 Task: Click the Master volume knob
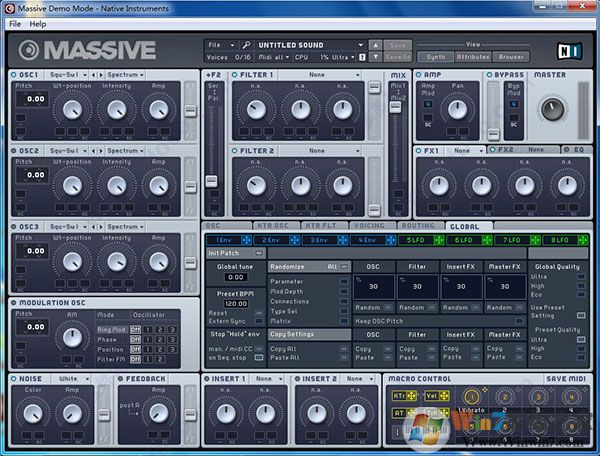[551, 109]
